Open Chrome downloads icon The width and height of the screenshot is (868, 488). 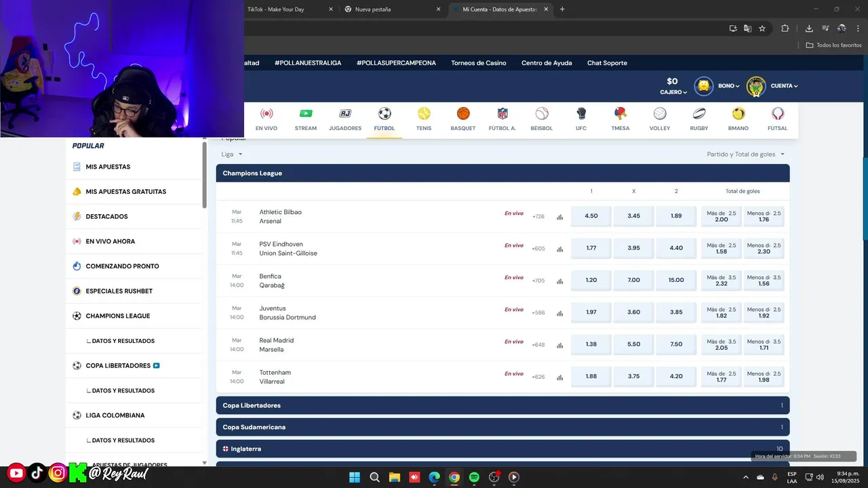809,28
